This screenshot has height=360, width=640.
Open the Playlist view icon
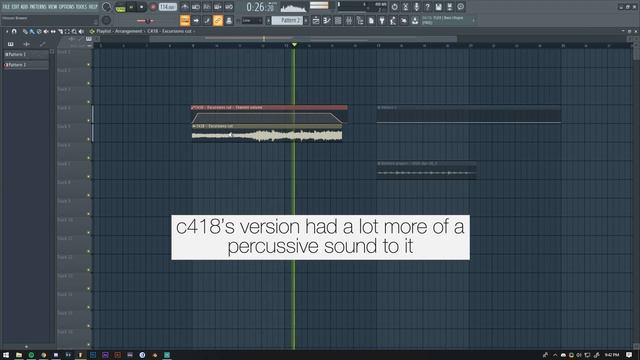click(316, 20)
